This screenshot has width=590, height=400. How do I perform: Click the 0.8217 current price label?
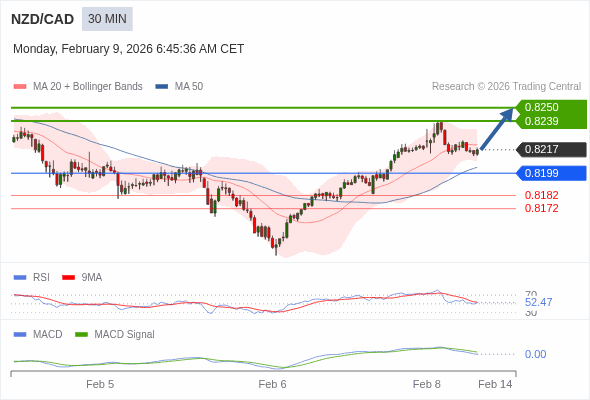pyautogui.click(x=551, y=149)
